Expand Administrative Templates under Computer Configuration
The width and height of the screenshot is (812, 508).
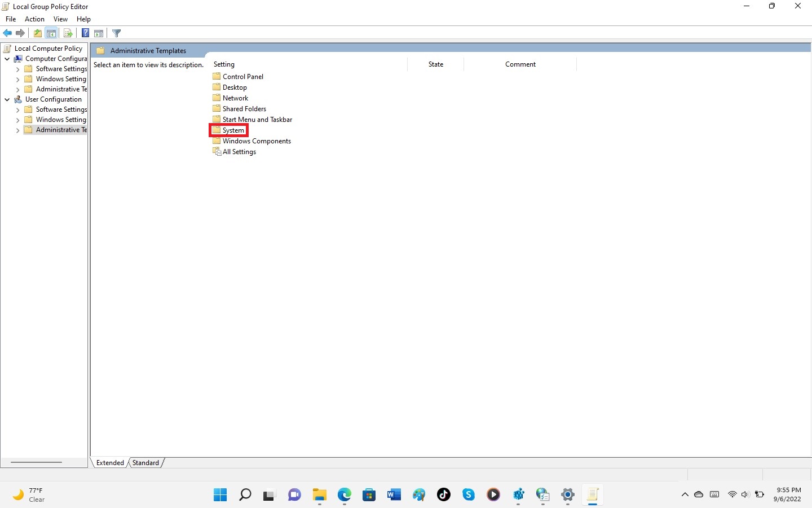(x=17, y=89)
